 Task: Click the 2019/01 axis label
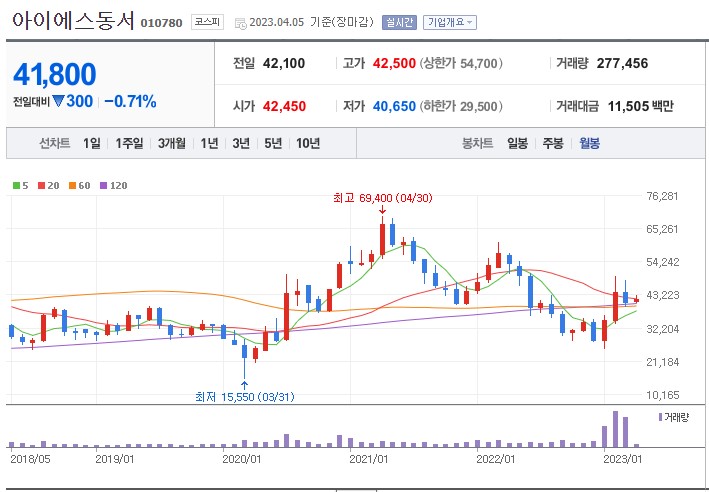click(x=115, y=459)
